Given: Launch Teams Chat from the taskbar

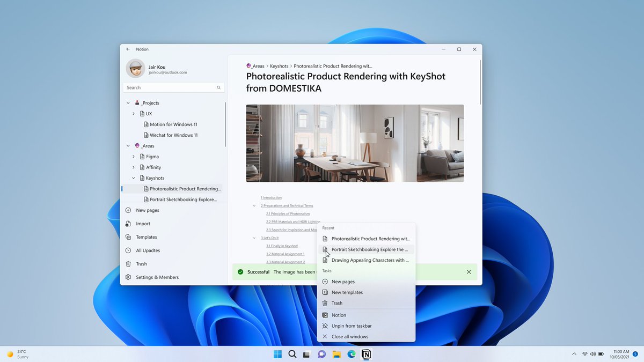Looking at the screenshot, I should click(x=322, y=354).
